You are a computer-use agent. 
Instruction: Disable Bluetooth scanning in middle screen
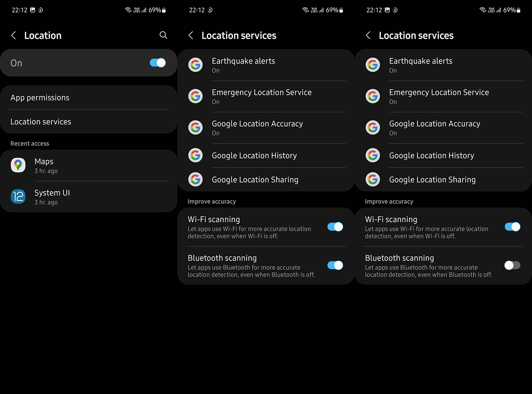335,265
